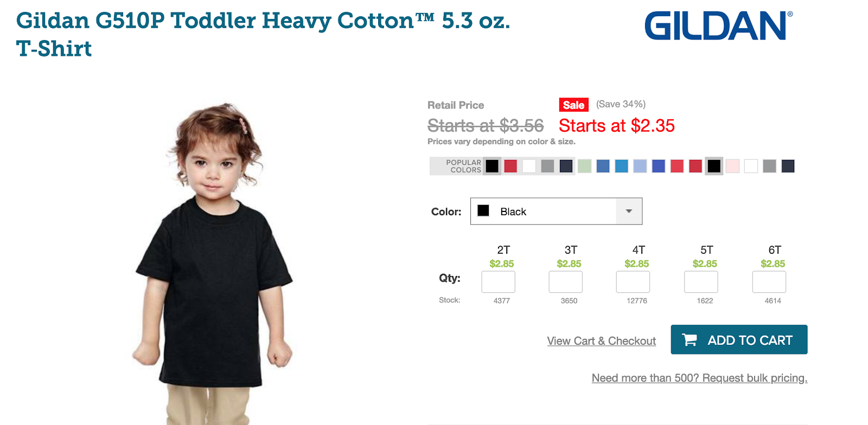Choose the light pink color swatch
This screenshot has height=425, width=868.
(x=732, y=166)
